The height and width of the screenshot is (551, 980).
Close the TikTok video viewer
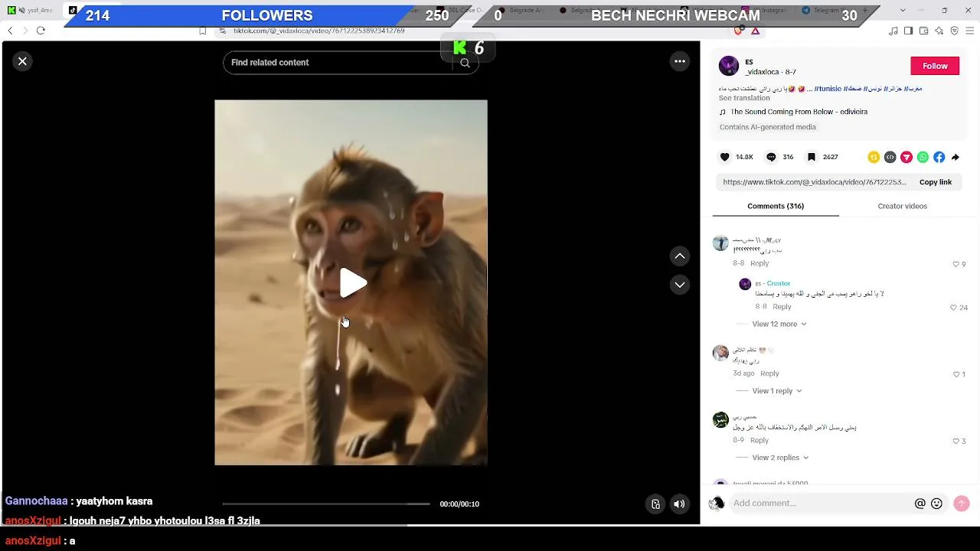pos(22,61)
